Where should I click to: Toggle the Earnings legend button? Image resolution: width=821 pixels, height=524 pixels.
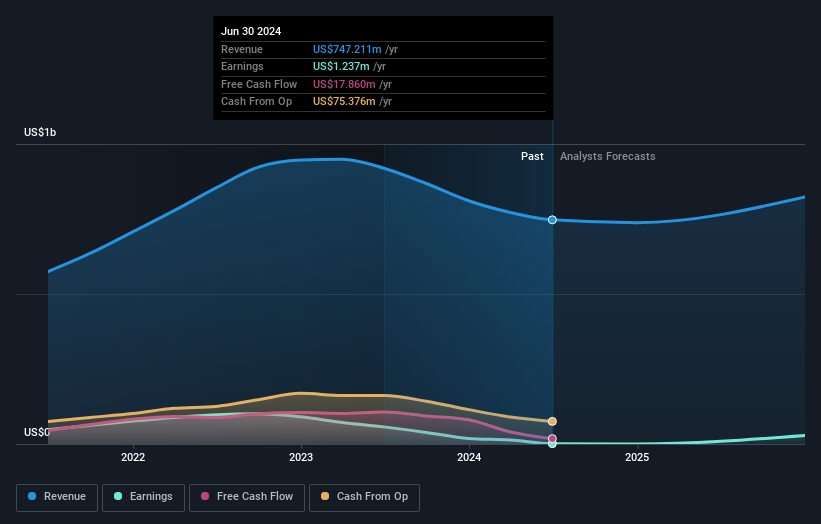point(143,497)
